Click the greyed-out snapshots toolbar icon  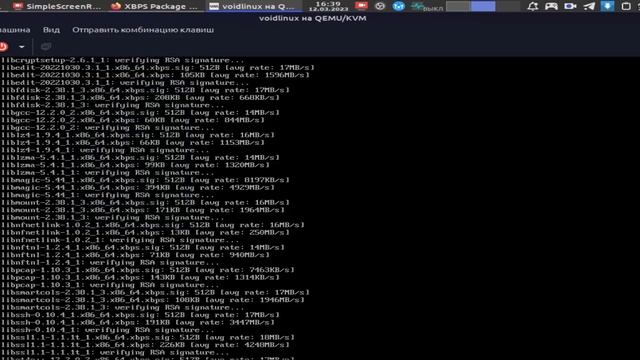pos(46,47)
